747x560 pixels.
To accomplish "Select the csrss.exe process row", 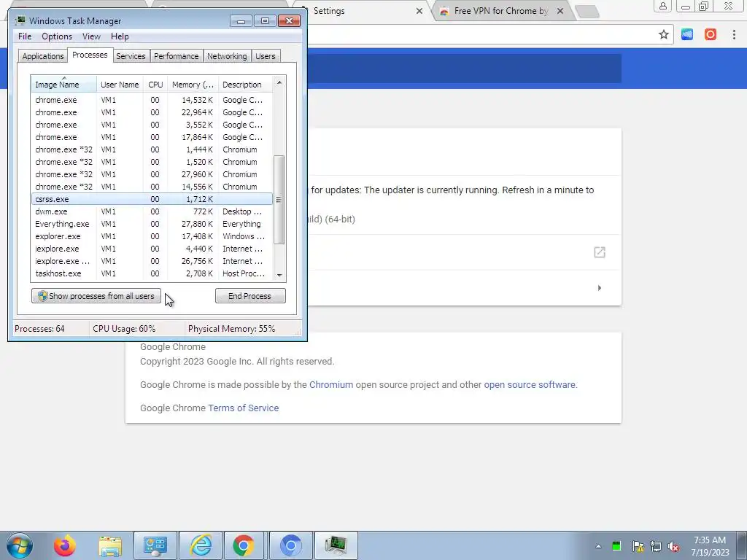I will tap(152, 199).
